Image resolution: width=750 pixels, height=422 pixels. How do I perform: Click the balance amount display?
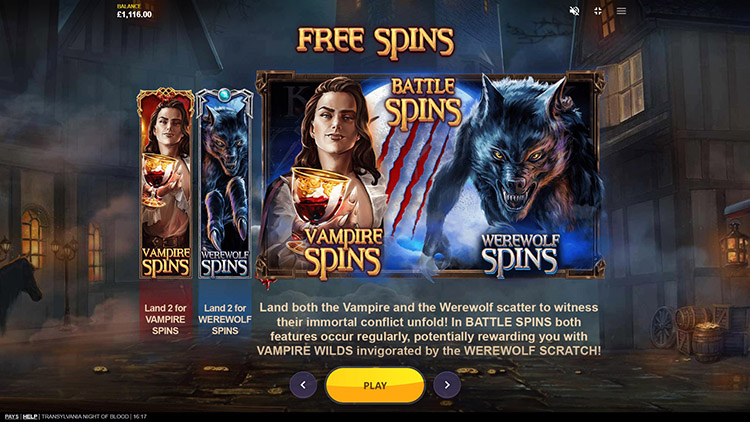tap(134, 14)
